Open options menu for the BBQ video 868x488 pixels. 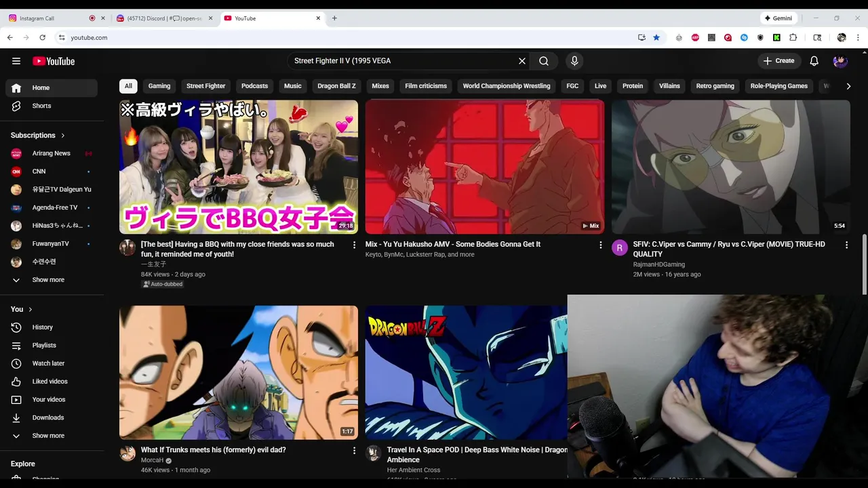click(x=354, y=245)
